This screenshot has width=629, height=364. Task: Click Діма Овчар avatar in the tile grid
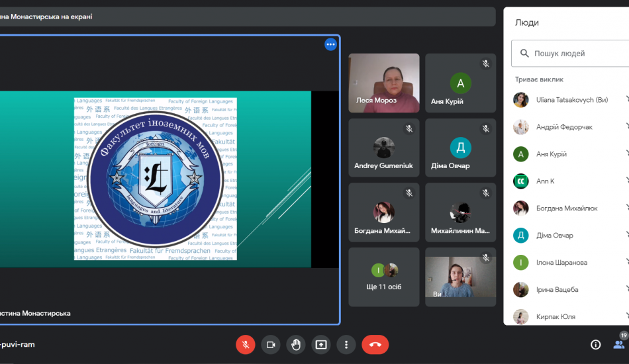coord(460,147)
